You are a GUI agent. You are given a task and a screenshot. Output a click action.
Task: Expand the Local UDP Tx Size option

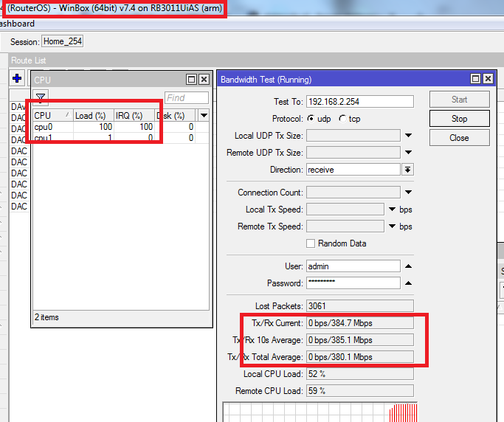click(x=408, y=136)
